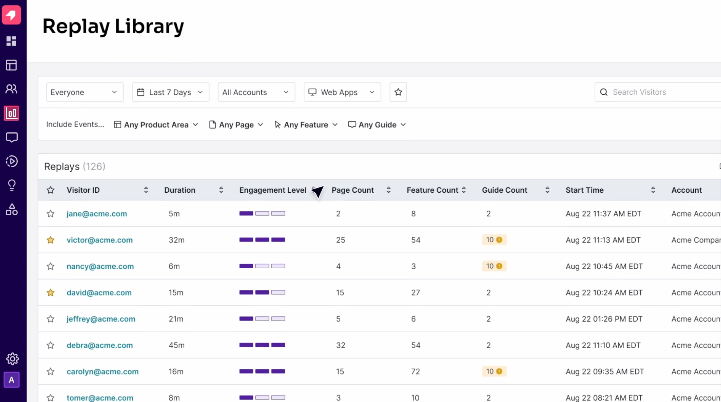The height and width of the screenshot is (402, 721).
Task: Open the People icon in sidebar
Action: click(x=12, y=89)
